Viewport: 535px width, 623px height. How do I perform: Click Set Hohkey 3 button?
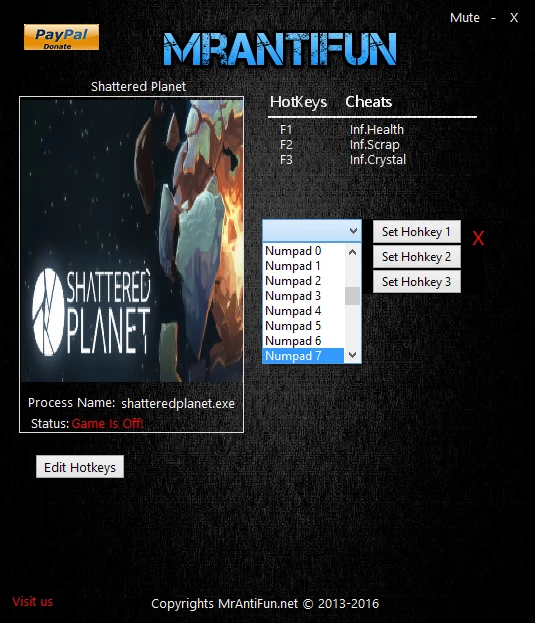pyautogui.click(x=417, y=282)
